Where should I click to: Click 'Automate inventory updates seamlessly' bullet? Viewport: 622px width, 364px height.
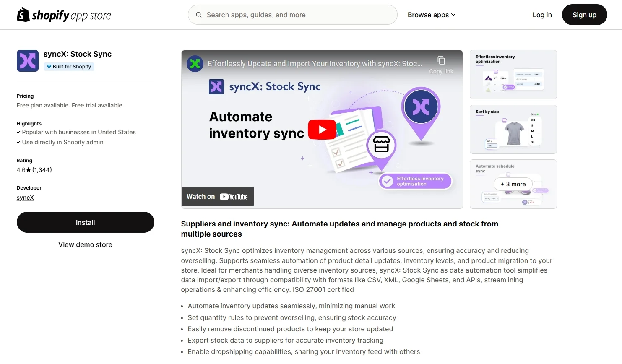tap(291, 306)
